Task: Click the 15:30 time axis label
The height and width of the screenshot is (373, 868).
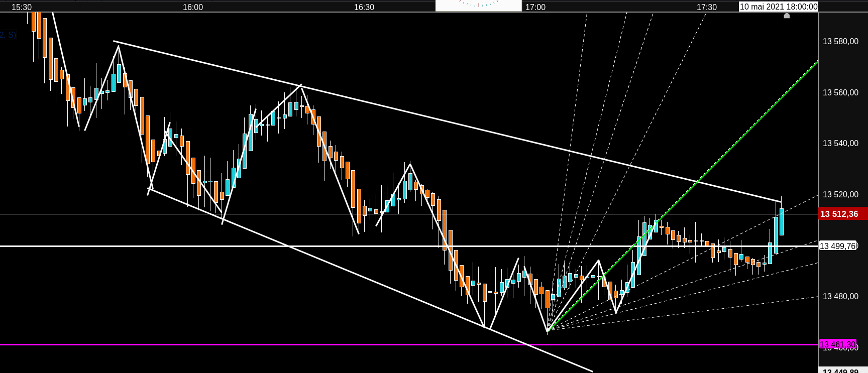Action: pos(22,7)
